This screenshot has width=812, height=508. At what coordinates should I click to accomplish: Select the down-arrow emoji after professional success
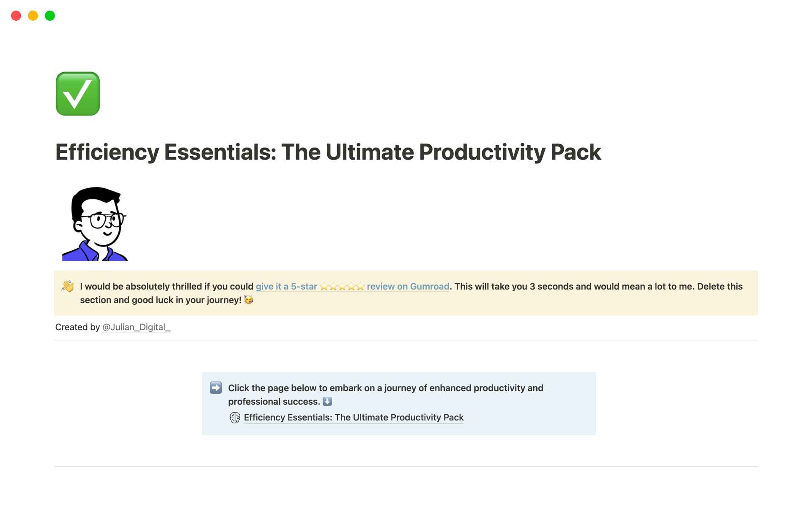327,401
